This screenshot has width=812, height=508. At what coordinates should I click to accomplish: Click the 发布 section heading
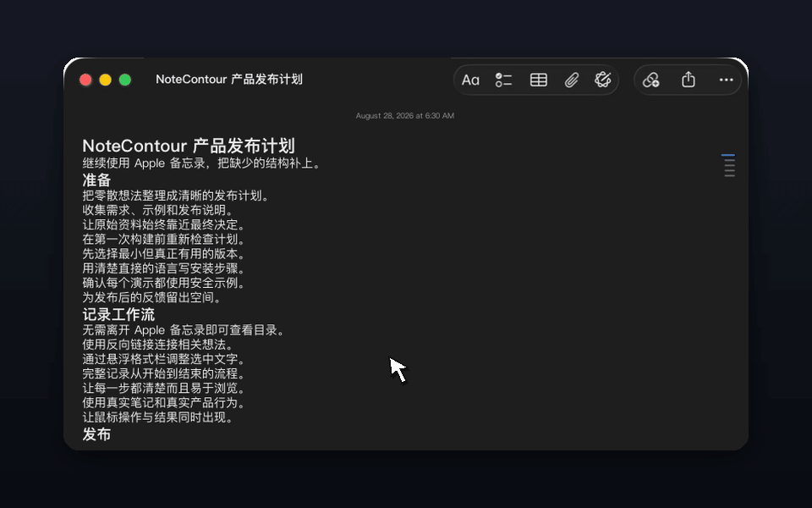96,433
